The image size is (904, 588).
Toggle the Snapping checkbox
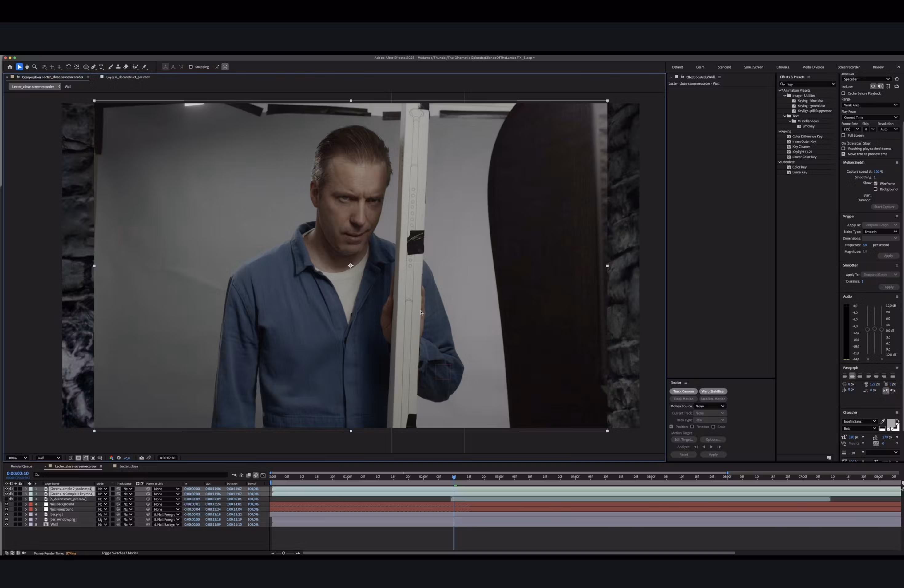click(x=191, y=67)
